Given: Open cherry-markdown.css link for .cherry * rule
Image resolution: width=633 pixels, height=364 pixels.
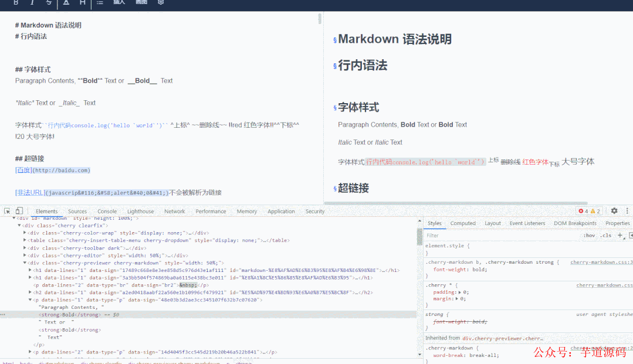Looking at the screenshot, I should (x=604, y=285).
